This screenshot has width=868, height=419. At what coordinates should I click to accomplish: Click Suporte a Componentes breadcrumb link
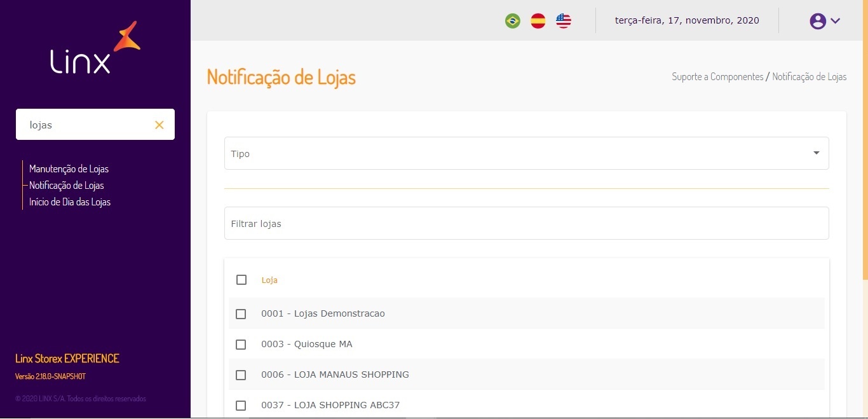coord(717,77)
